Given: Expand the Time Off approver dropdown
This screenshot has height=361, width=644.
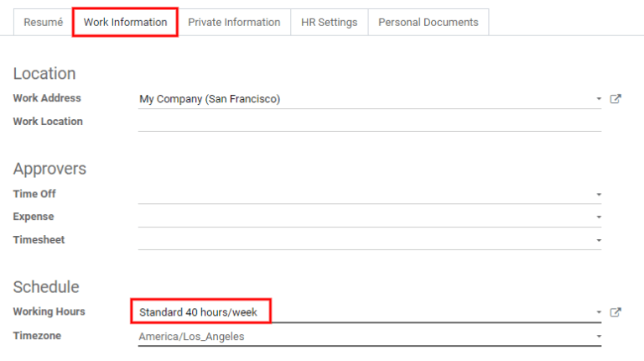Looking at the screenshot, I should (x=599, y=194).
